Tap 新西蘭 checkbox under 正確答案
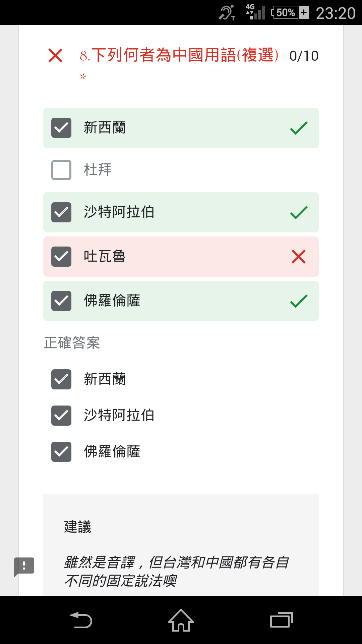Viewport: 362px width, 644px height. 61,379
